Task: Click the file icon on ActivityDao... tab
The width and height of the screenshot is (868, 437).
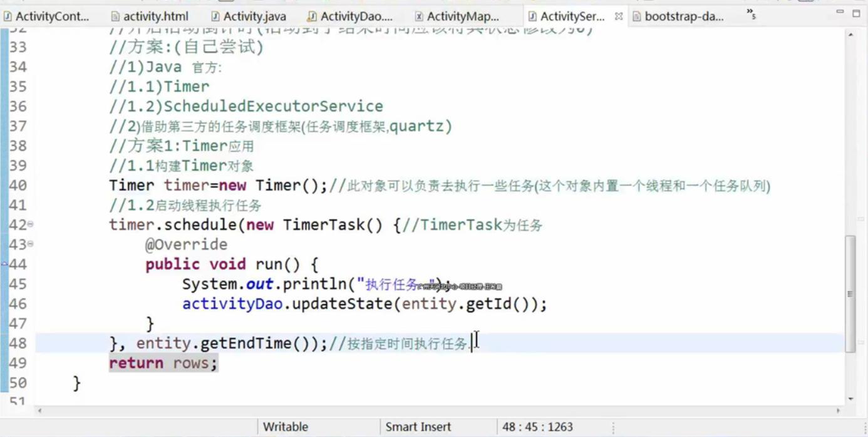Action: 312,17
